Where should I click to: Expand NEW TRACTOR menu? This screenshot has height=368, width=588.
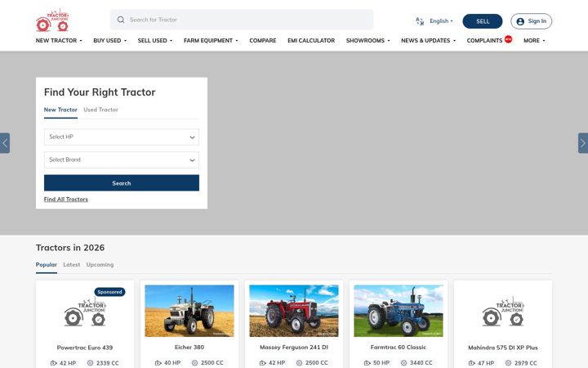[59, 41]
